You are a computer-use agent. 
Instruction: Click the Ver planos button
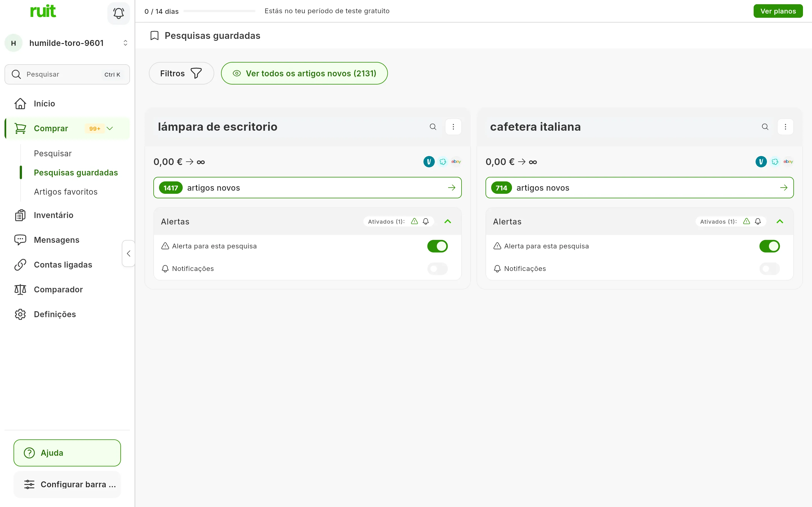click(778, 11)
